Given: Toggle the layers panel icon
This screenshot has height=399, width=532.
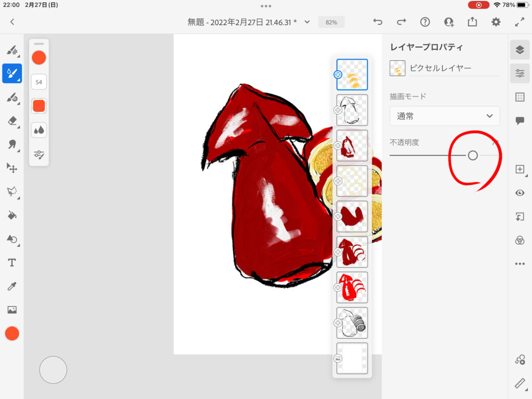Looking at the screenshot, I should pos(520,50).
